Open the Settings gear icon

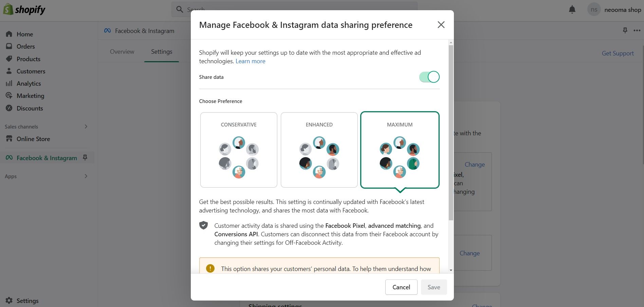point(9,301)
